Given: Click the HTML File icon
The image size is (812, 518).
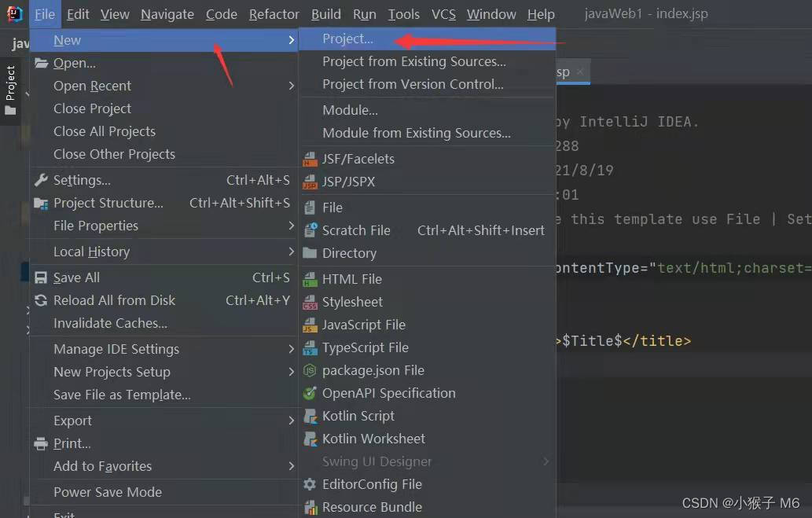Looking at the screenshot, I should 310,279.
